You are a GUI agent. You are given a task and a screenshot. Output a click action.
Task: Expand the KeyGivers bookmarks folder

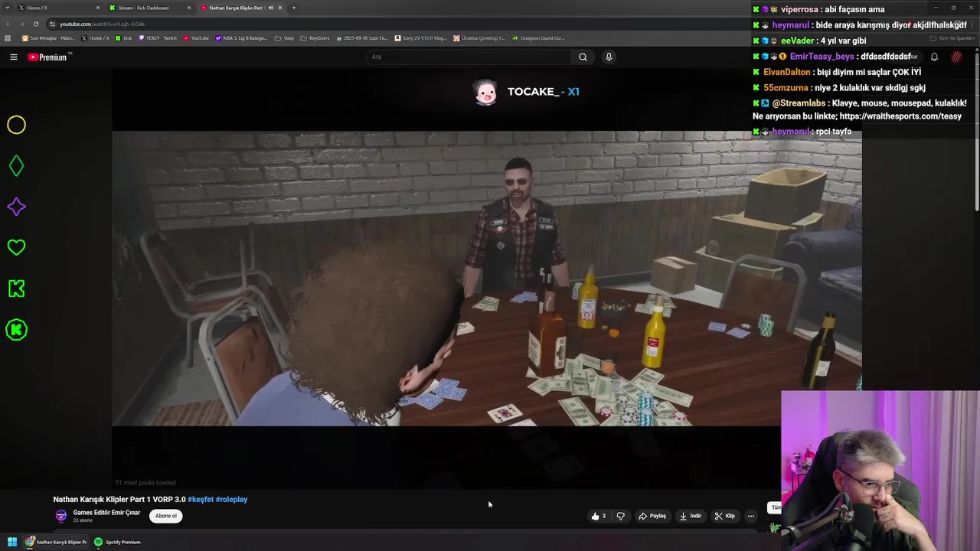click(315, 37)
